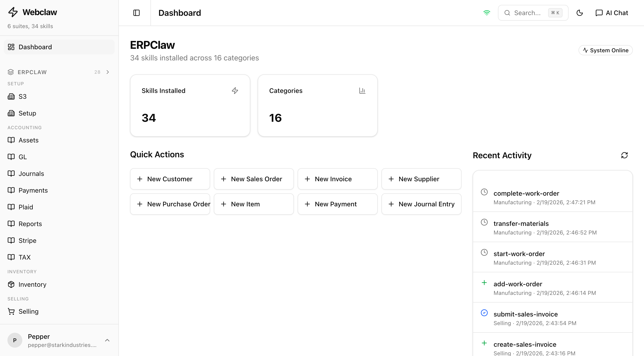
Task: Click the ERPCLAW count 28 badge
Action: click(97, 72)
